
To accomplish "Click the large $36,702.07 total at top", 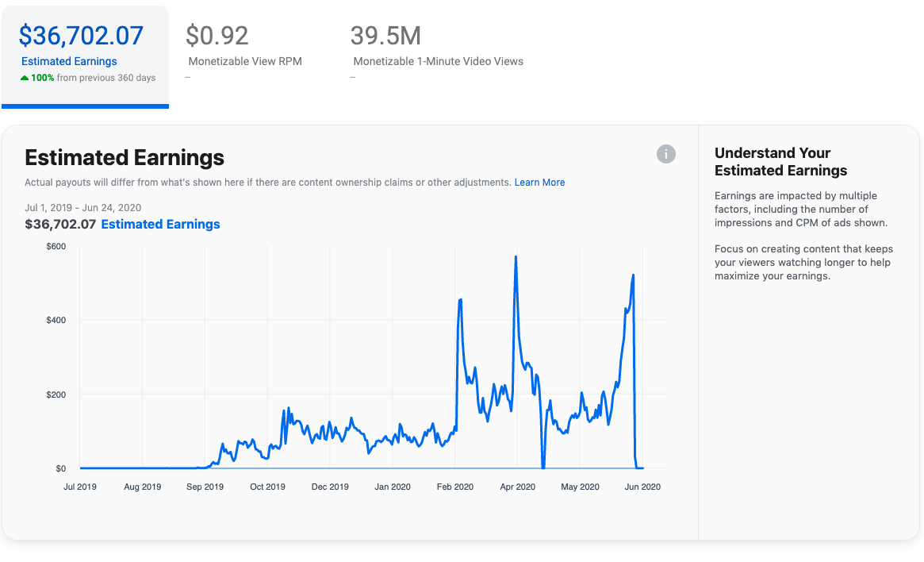I will 81,36.
